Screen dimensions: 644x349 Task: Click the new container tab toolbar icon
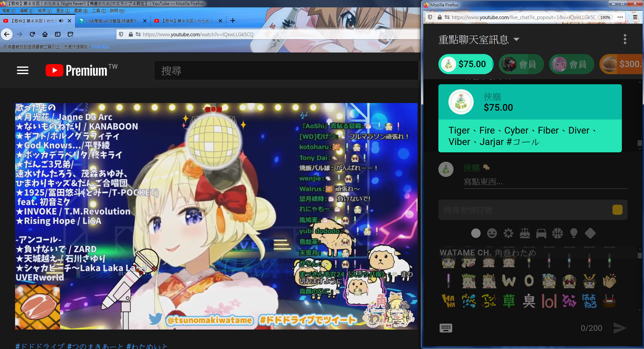click(70, 34)
